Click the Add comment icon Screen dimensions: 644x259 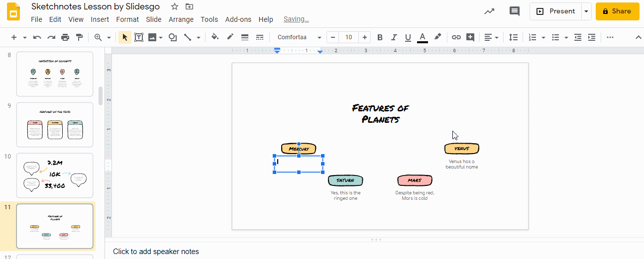470,37
